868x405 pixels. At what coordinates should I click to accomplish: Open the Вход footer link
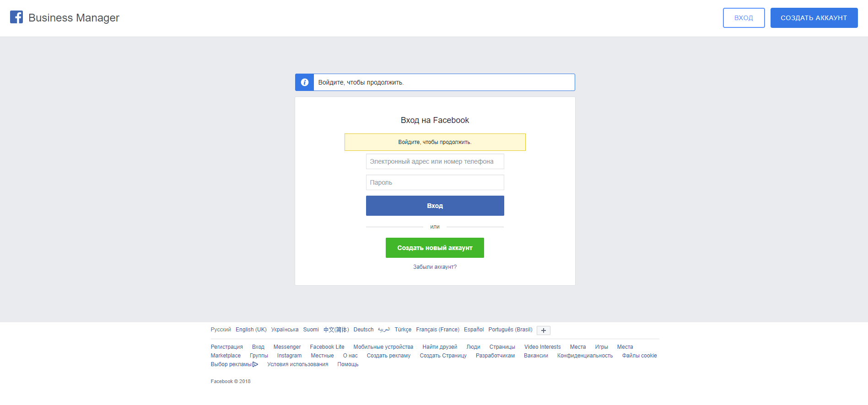tap(258, 347)
